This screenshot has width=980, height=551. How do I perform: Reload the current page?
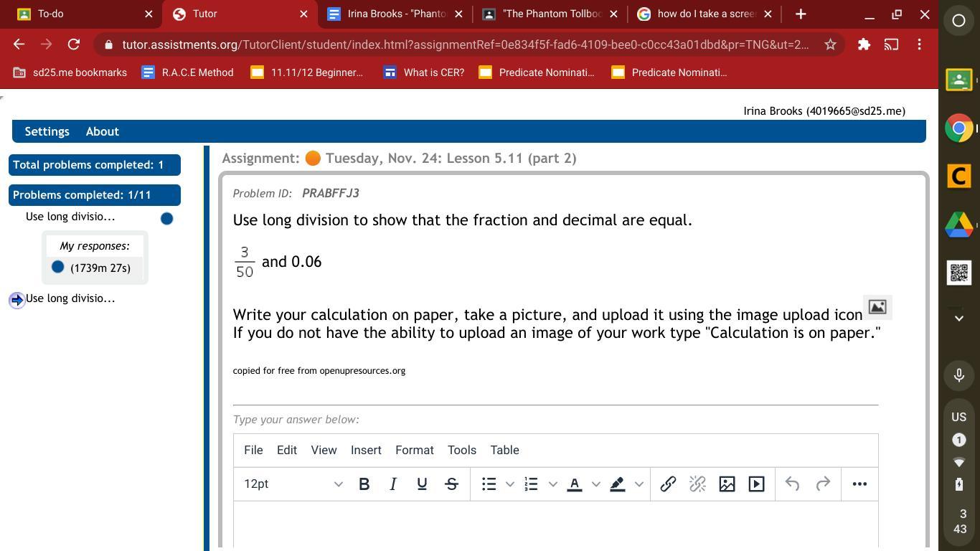pyautogui.click(x=73, y=44)
